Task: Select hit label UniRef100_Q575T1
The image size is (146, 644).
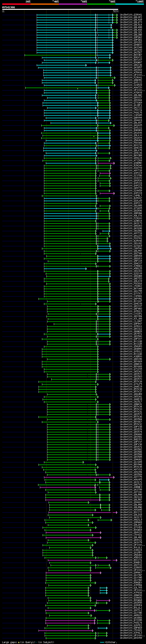Action: 131,334
